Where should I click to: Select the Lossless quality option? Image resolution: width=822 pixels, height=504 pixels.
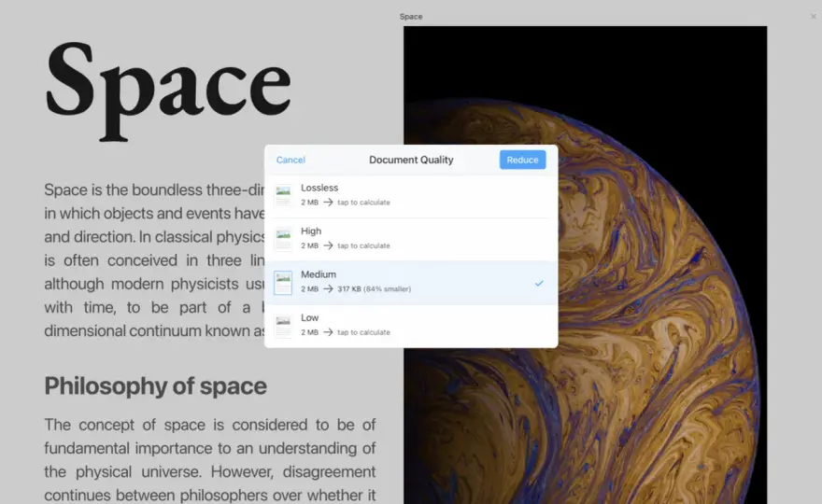tap(411, 196)
